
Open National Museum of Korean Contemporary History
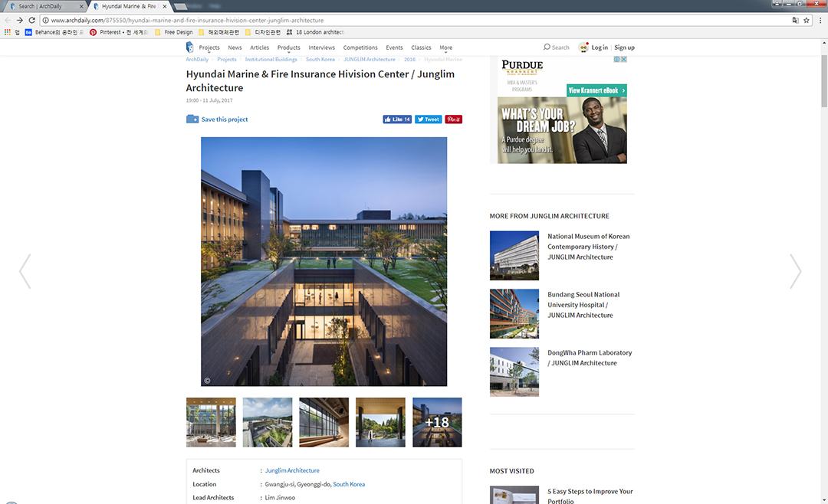click(x=588, y=247)
